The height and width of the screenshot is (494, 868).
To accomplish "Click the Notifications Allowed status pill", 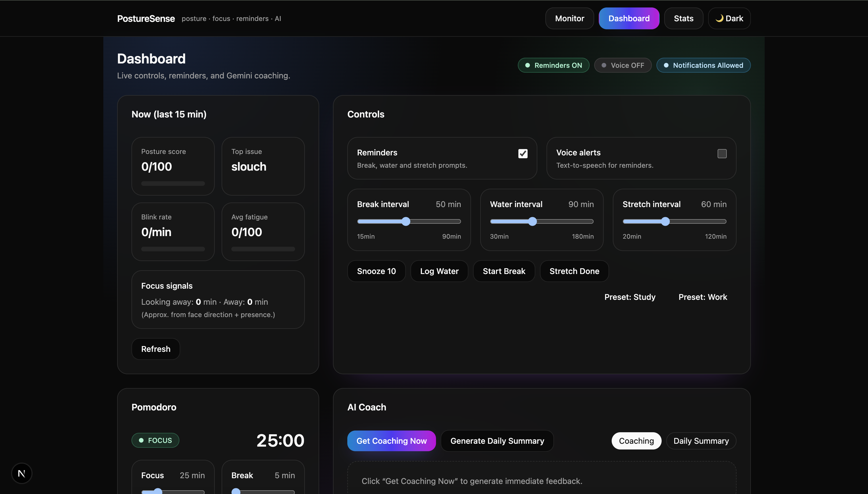I will (703, 65).
